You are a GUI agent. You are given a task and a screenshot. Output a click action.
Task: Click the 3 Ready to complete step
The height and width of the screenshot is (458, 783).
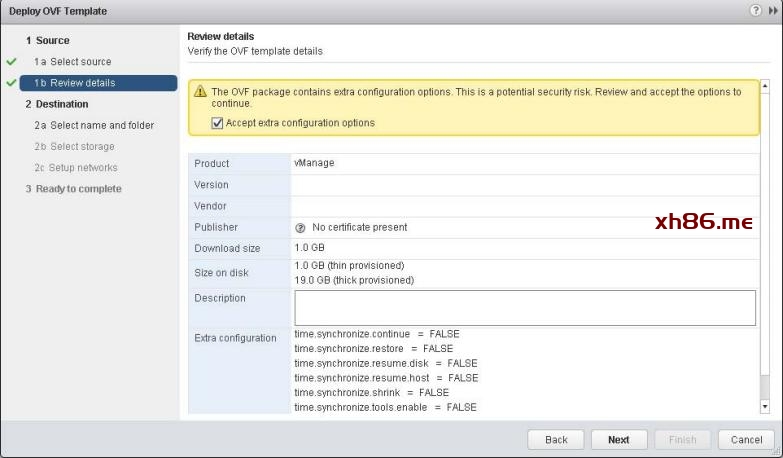74,188
